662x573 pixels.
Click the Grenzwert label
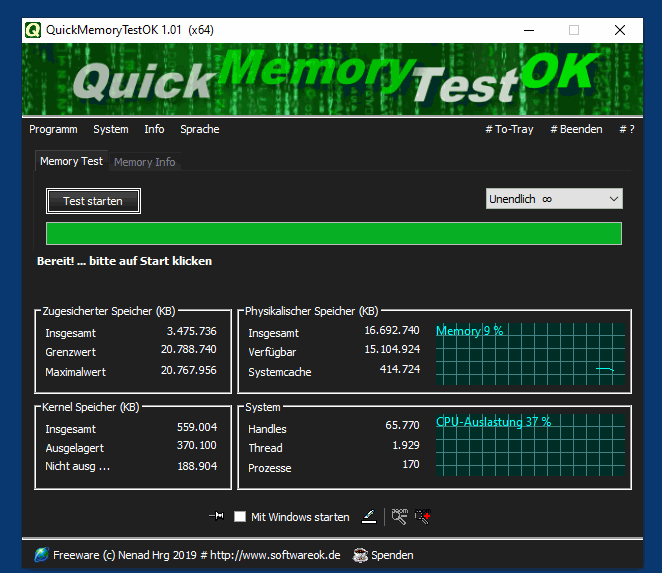tap(71, 352)
